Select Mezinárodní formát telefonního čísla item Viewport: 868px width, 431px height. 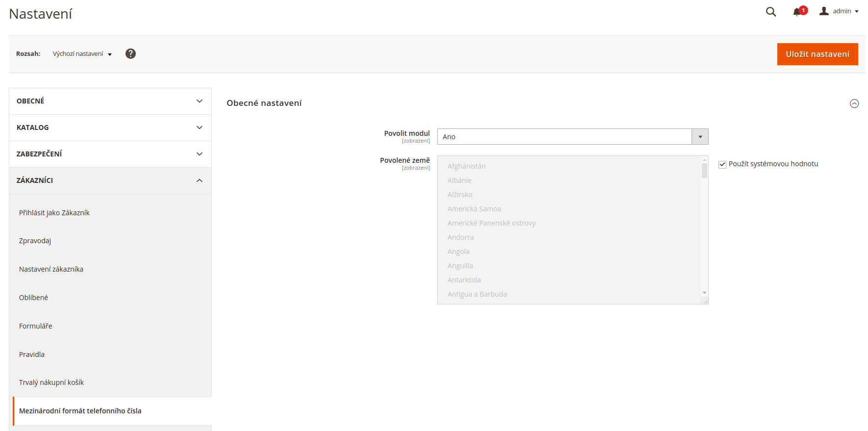(112, 411)
